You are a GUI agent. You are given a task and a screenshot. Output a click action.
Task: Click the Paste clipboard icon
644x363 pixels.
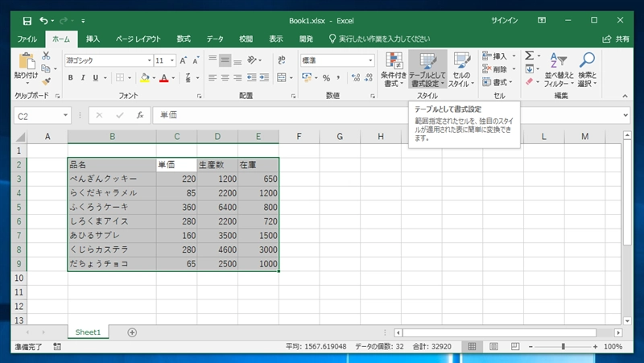coord(27,62)
